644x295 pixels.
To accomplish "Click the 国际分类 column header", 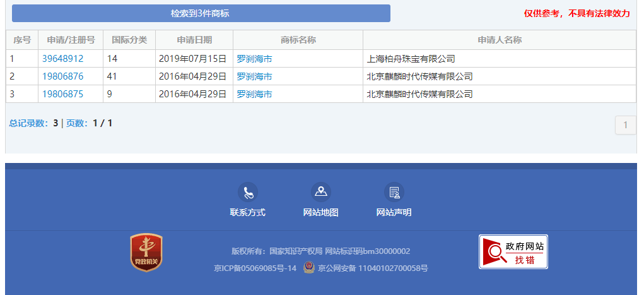I will point(129,40).
